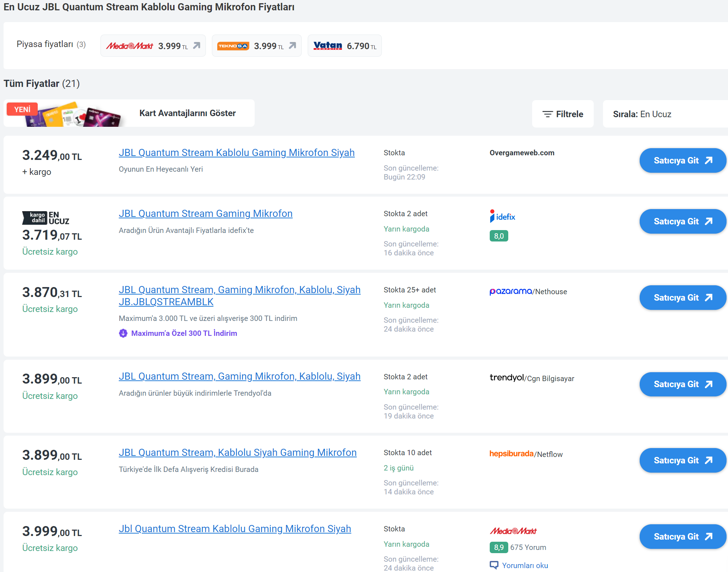Click the purple Maximum discount badge icon

point(123,333)
